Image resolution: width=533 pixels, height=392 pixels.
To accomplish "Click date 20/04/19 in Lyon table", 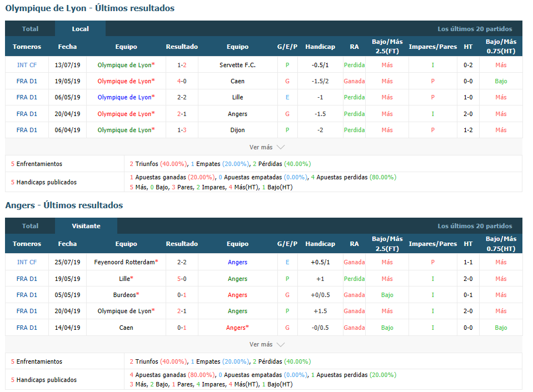I will point(67,114).
